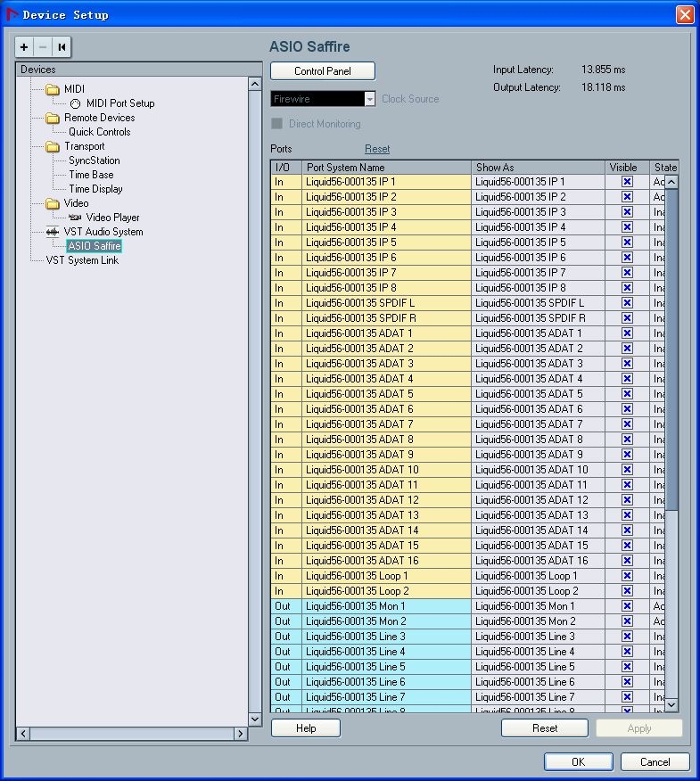Click the Cancel button
The width and height of the screenshot is (700, 781).
click(655, 762)
